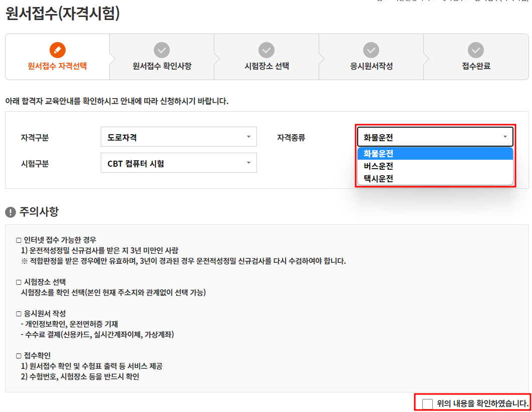Switch to the 원서접수 확인사항 step

161,66
